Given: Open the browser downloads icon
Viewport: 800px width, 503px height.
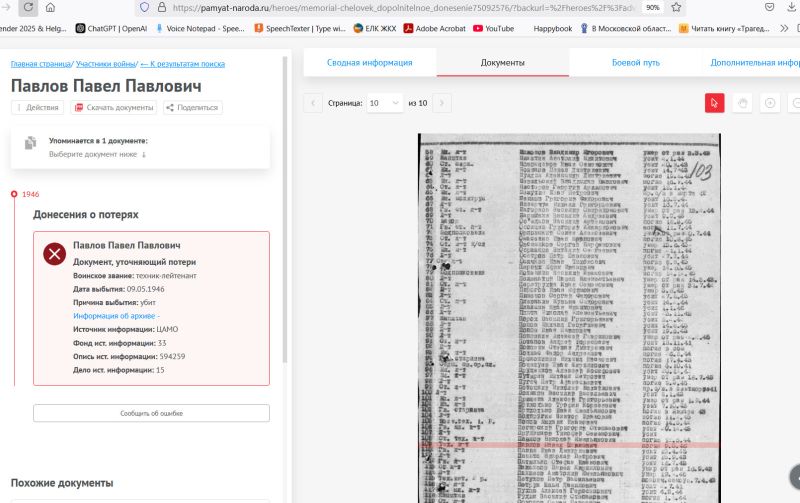Looking at the screenshot, I should [x=792, y=8].
